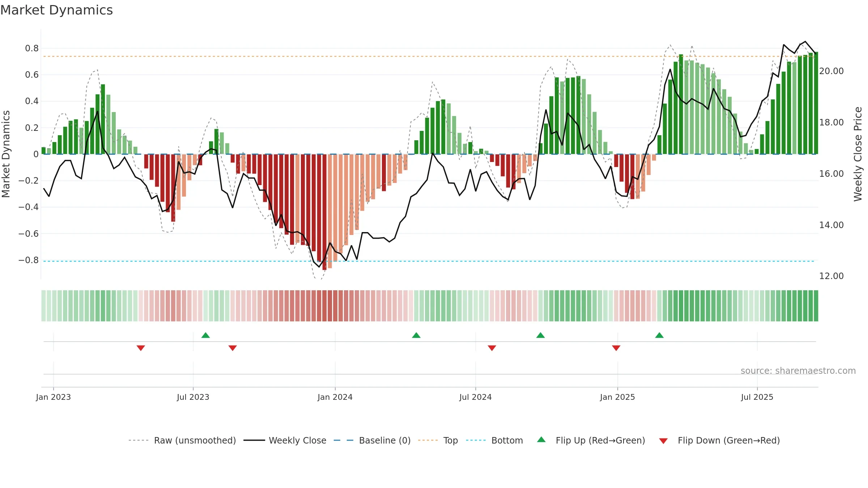This screenshot has height=488, width=868.
Task: Toggle Flip Up (Red→Green) legend entry
Action: (591, 440)
